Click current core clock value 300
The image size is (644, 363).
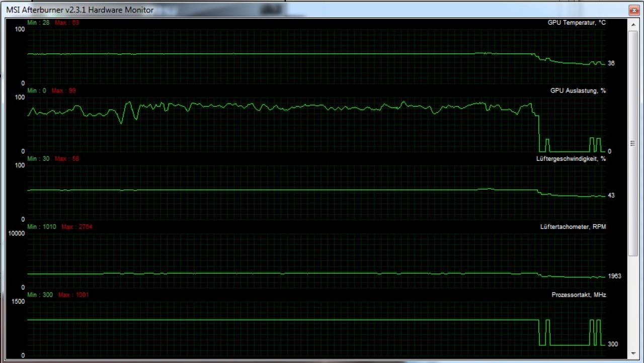point(612,344)
